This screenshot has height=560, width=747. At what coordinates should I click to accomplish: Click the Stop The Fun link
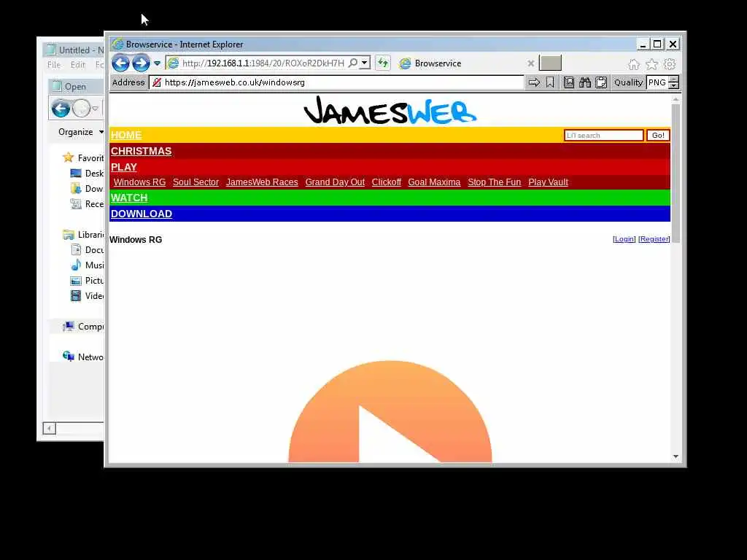495,182
